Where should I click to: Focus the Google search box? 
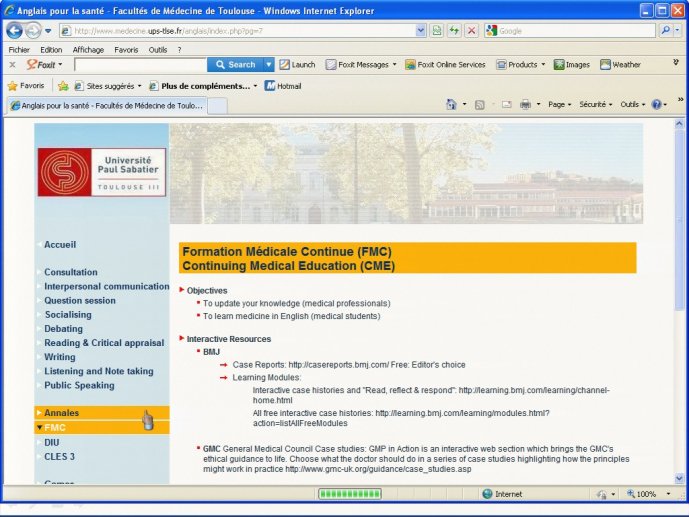576,31
